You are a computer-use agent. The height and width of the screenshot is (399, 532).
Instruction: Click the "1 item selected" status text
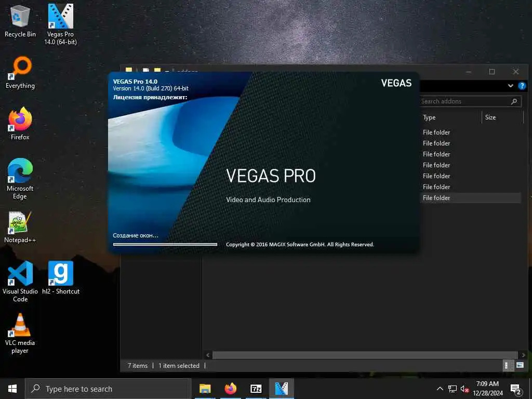[179, 366]
